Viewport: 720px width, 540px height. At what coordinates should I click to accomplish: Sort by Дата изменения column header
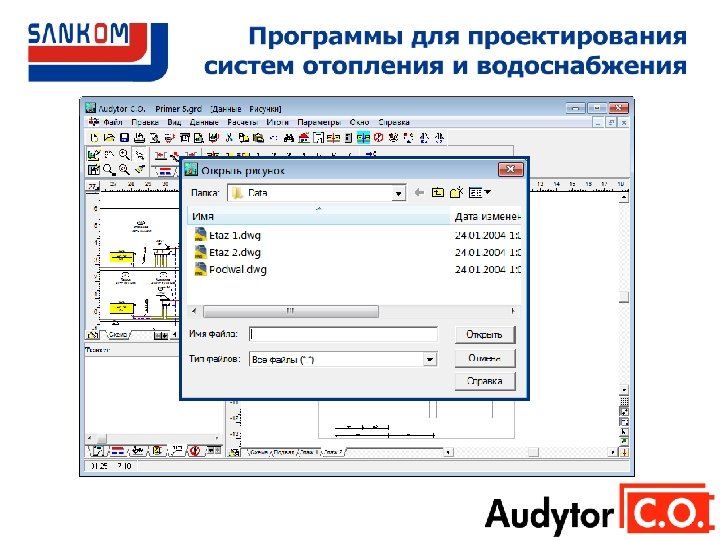pos(486,216)
